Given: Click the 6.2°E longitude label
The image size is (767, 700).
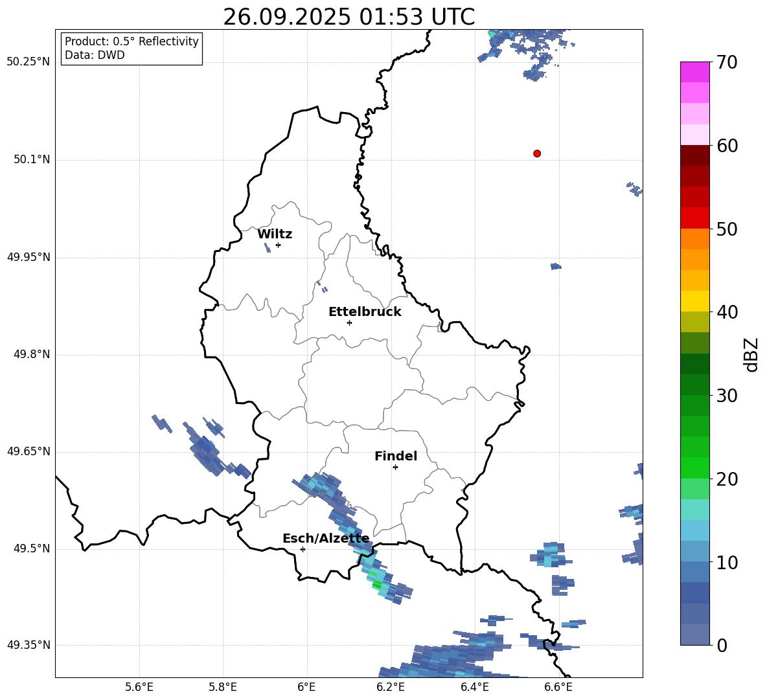Looking at the screenshot, I should point(391,687).
